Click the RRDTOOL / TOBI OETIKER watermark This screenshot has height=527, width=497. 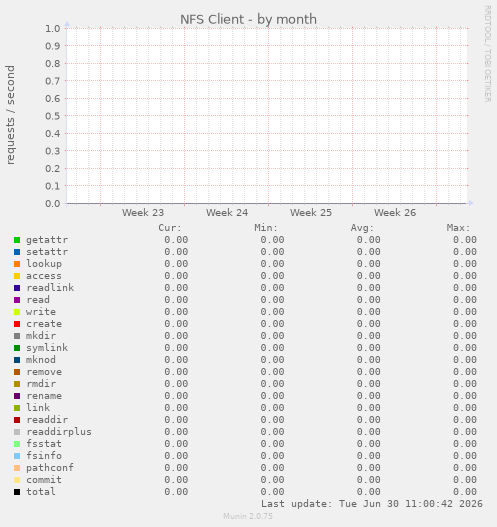pyautogui.click(x=488, y=54)
